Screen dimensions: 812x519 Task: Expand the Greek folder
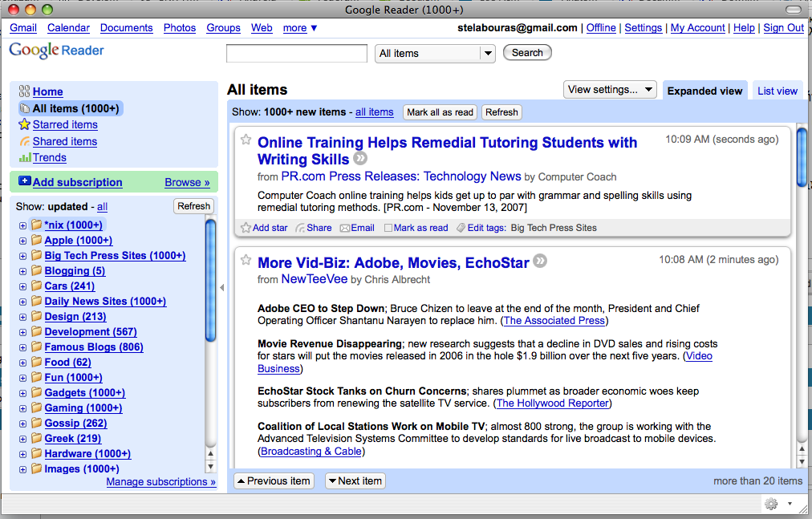(x=22, y=440)
